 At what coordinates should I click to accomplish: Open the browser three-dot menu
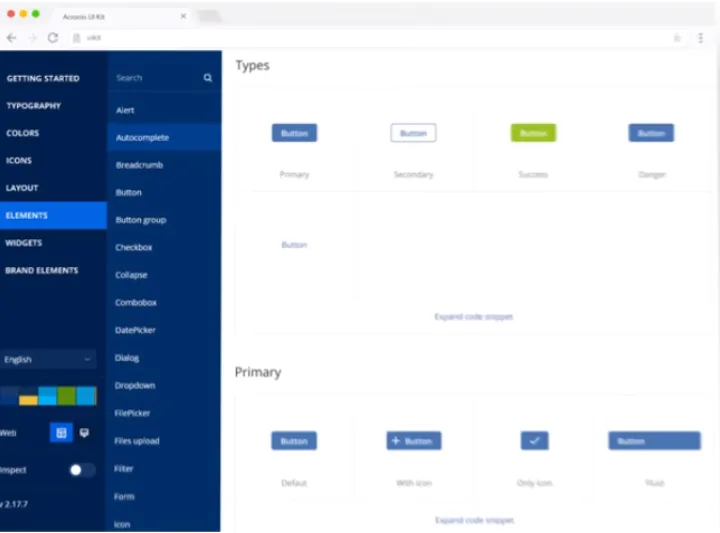click(700, 38)
